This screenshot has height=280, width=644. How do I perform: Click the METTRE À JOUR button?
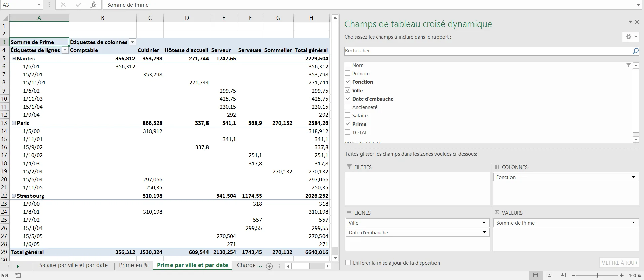click(619, 262)
